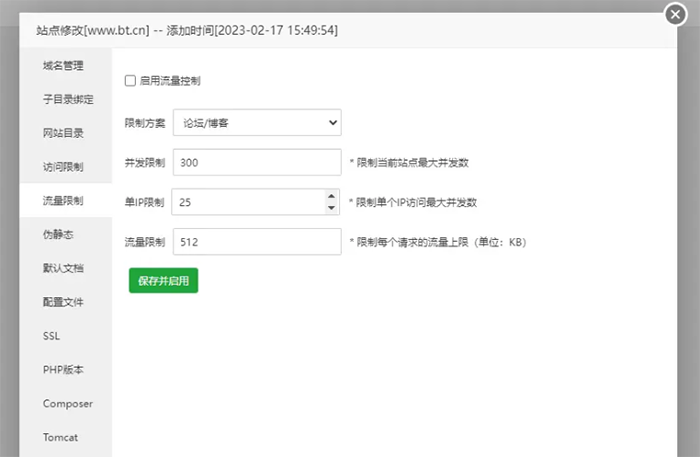Decrease the 单IP限制 value with down arrow
This screenshot has height=457, width=700.
(331, 208)
